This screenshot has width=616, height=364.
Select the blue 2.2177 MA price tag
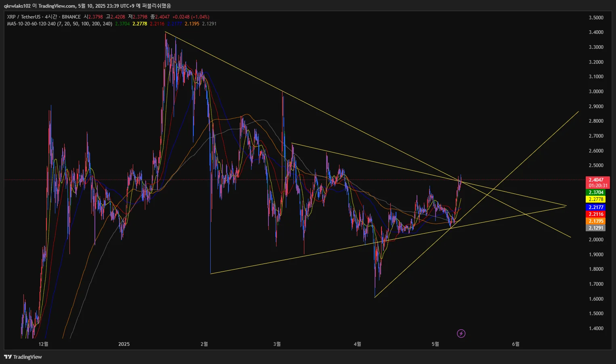click(596, 207)
